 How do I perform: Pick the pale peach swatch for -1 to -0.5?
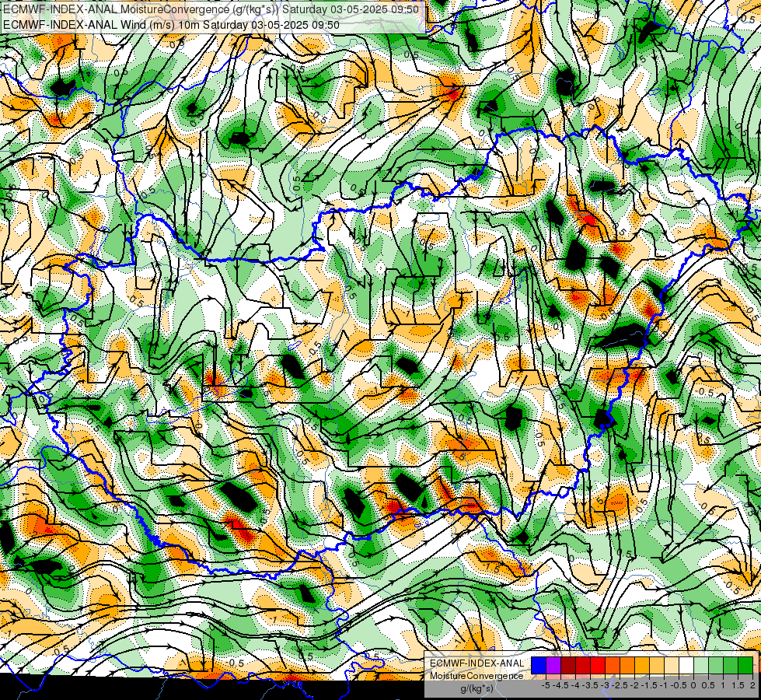672,665
